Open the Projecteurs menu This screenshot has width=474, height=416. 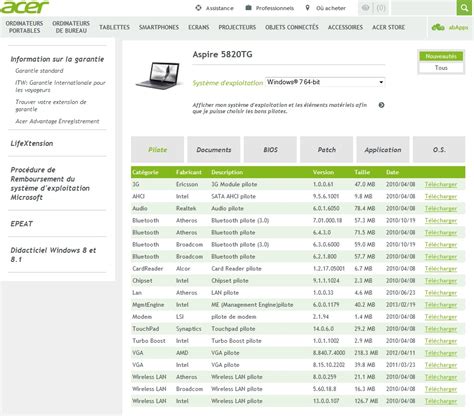(x=237, y=27)
